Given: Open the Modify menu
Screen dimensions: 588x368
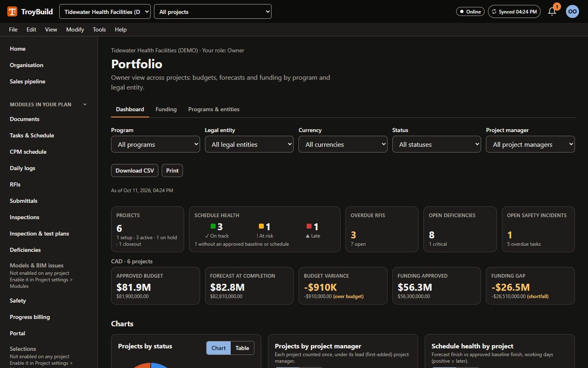Looking at the screenshot, I should (75, 29).
